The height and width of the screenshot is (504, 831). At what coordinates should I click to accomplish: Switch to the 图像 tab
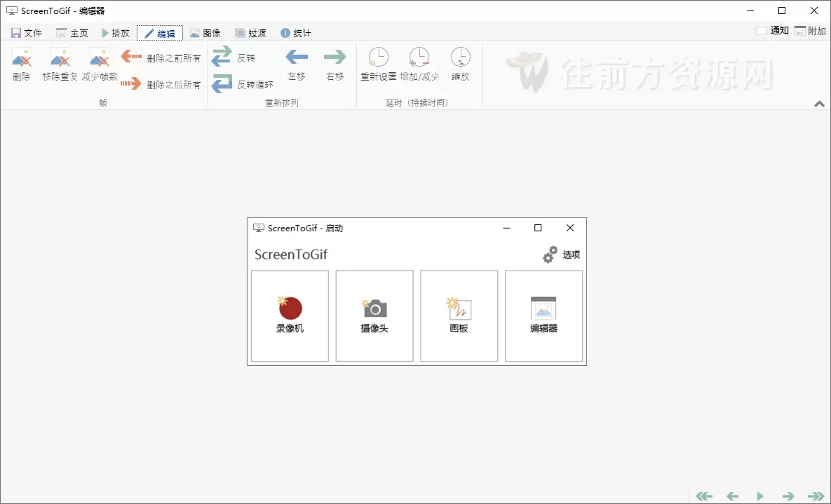point(205,34)
